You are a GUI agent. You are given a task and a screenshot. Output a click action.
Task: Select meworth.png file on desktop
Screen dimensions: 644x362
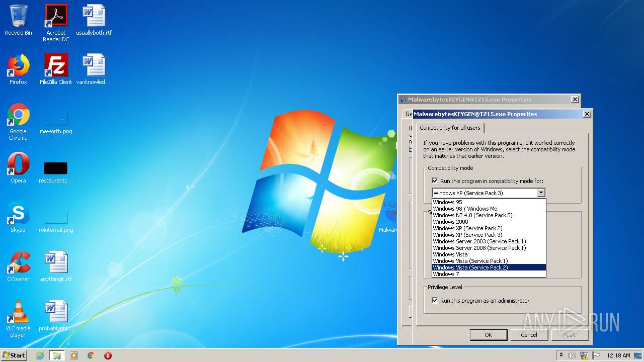(x=56, y=122)
